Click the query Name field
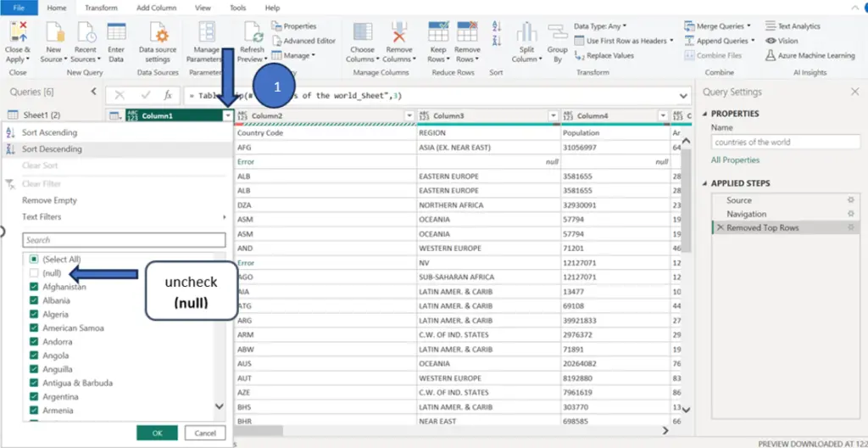This screenshot has width=868, height=448. [785, 142]
